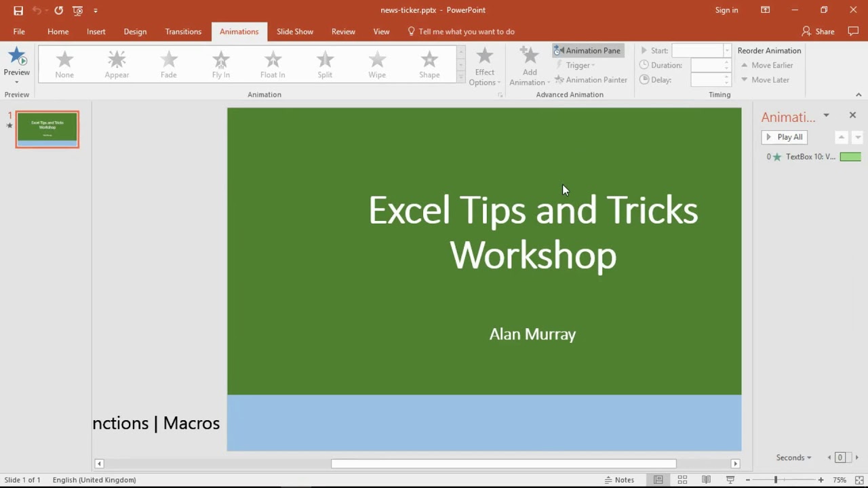Click the Share button
868x488 pixels.
[818, 32]
